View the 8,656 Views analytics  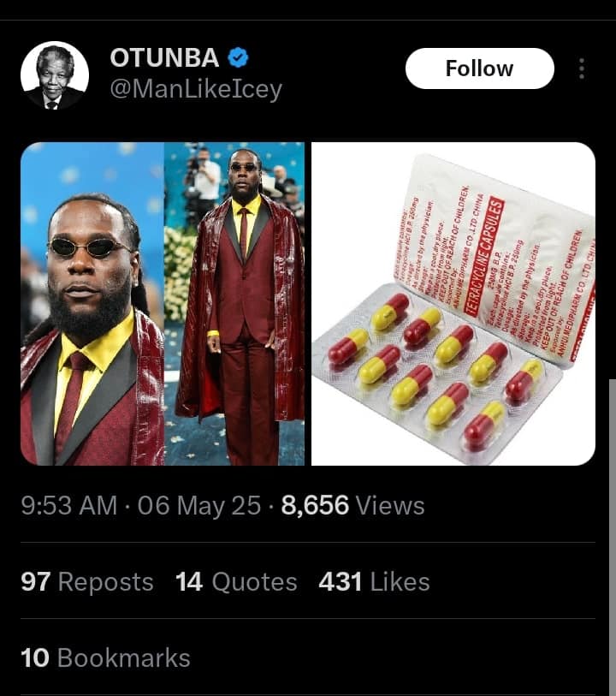[352, 506]
